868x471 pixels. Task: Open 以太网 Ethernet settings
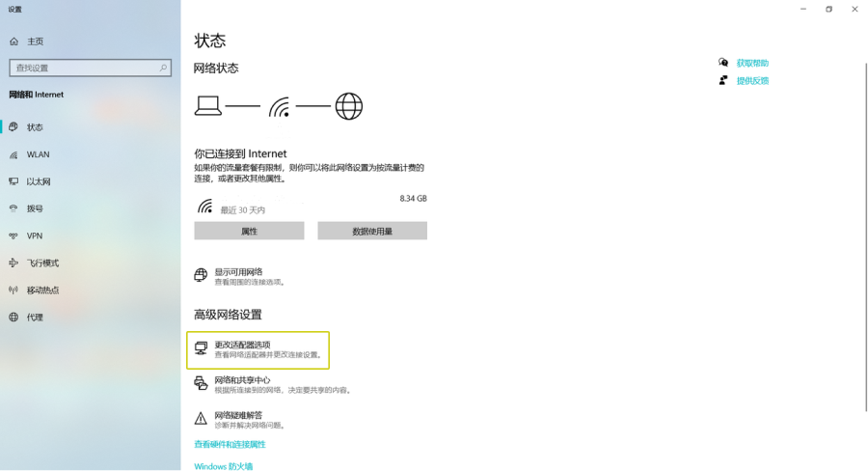(39, 181)
